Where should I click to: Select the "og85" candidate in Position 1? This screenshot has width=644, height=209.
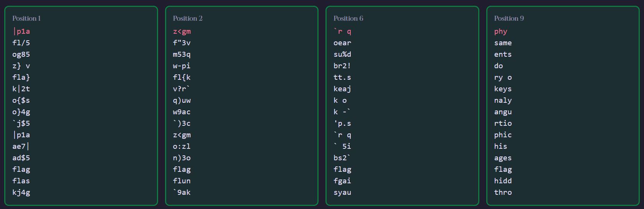pos(21,54)
